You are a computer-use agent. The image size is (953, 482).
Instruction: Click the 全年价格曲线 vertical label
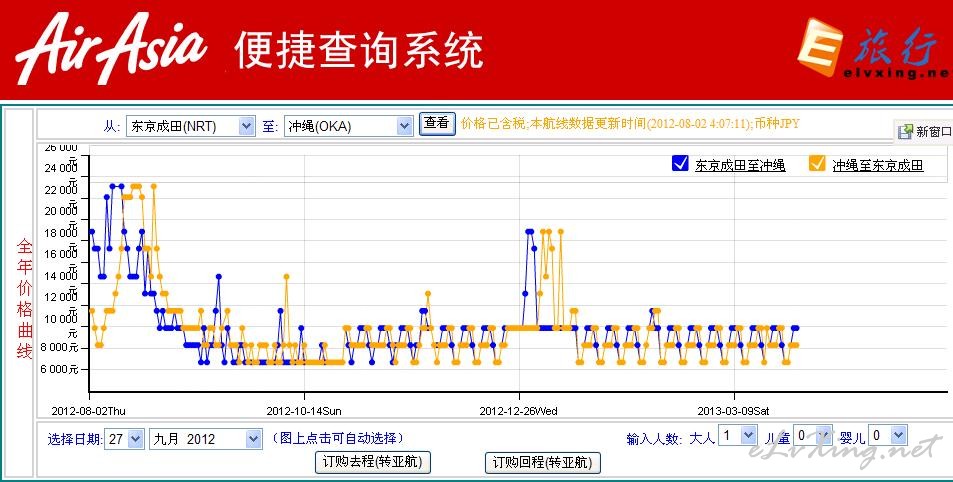24,299
